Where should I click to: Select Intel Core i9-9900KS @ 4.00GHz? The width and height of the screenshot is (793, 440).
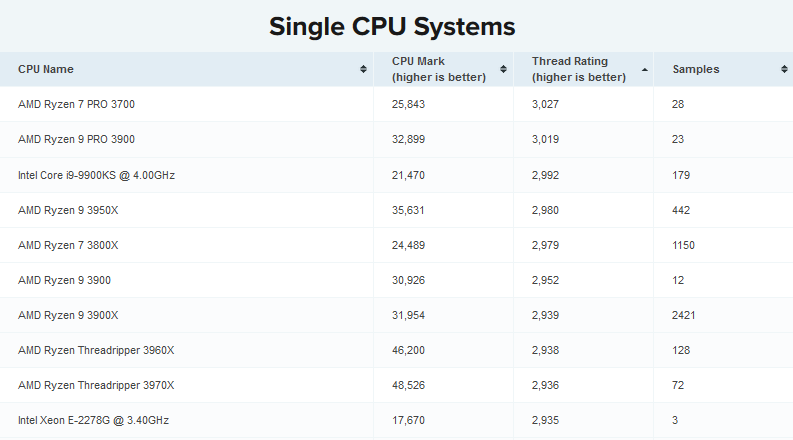click(96, 175)
